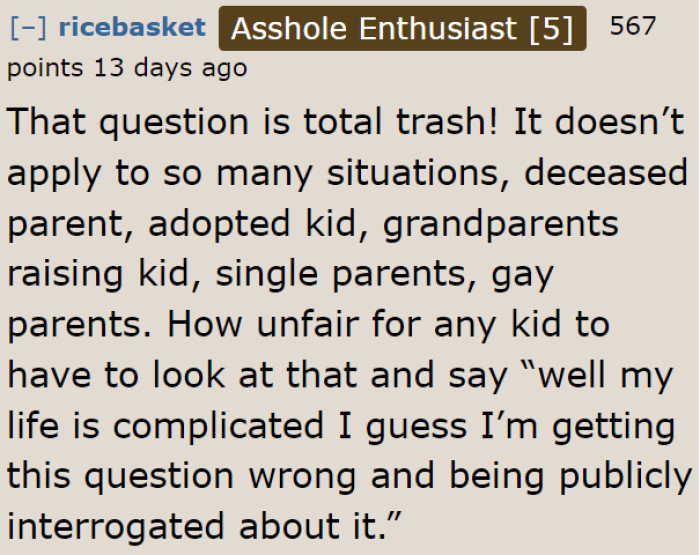This screenshot has width=700, height=555.
Task: Click the word 'interrogated' in last line
Action: (x=115, y=527)
